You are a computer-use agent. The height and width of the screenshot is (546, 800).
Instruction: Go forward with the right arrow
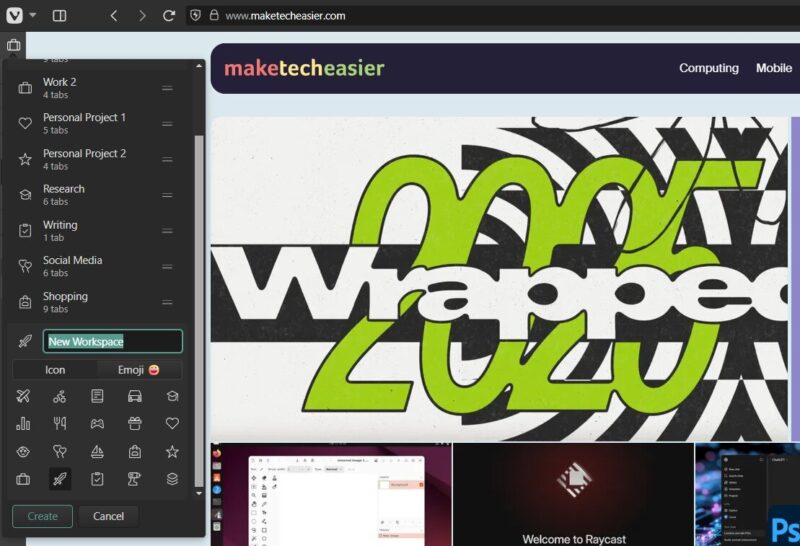(x=142, y=16)
